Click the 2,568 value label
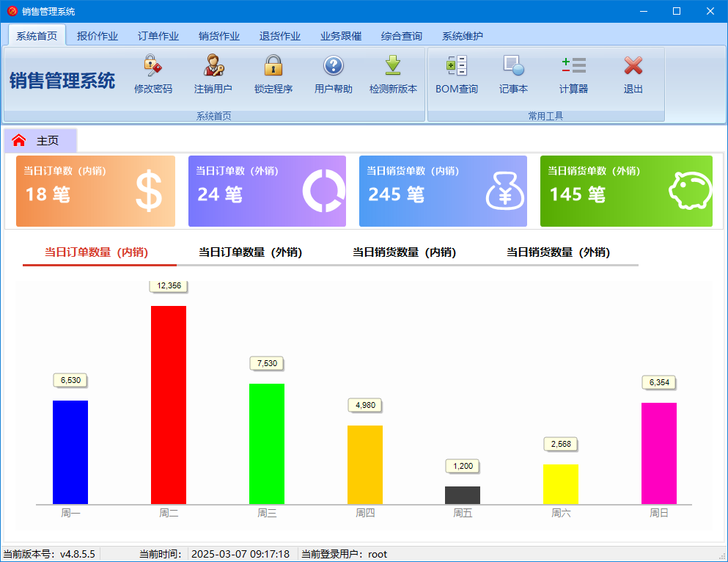728x562 pixels. (x=561, y=444)
